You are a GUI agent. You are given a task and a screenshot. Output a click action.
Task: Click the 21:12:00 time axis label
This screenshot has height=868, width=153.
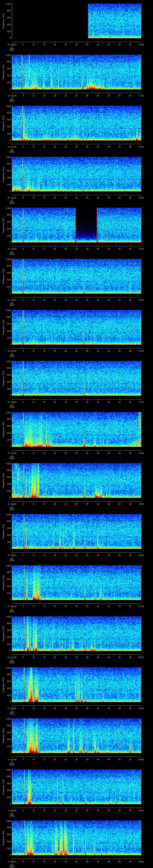click(x=12, y=198)
